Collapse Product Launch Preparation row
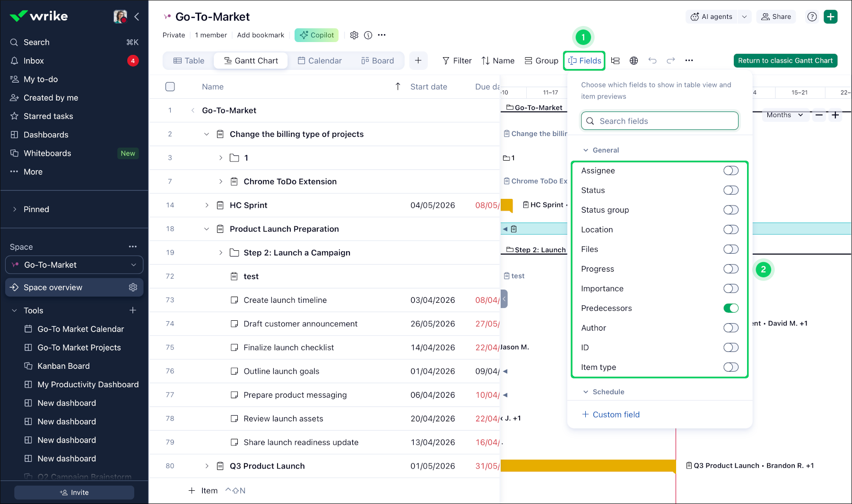The height and width of the screenshot is (504, 852). point(207,229)
